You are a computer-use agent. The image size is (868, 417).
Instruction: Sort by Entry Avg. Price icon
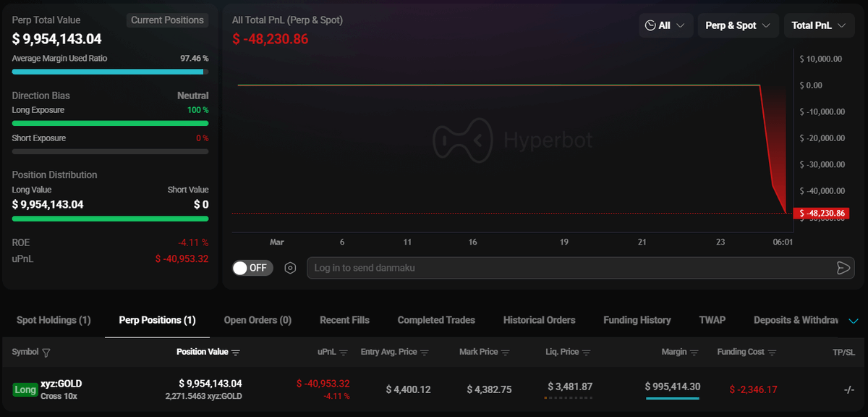point(425,353)
